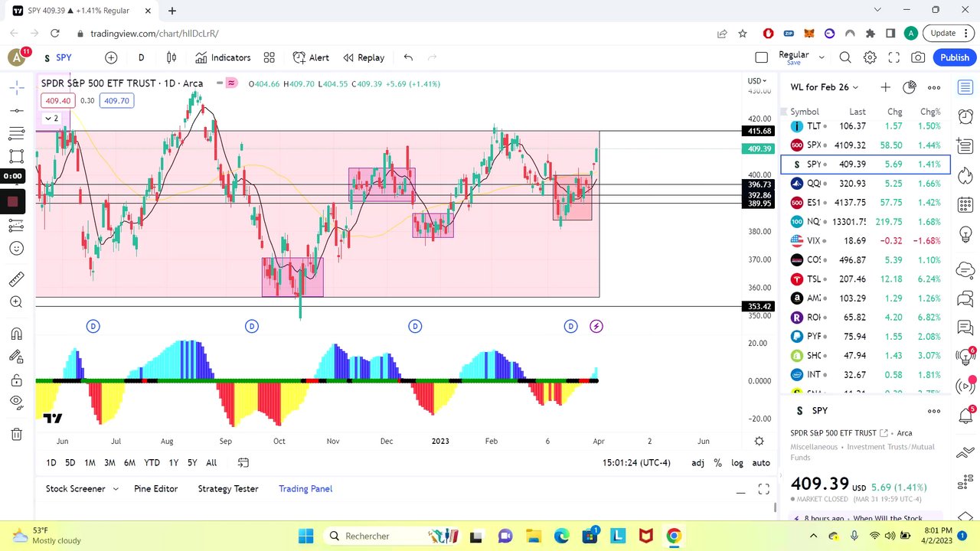This screenshot has width=980, height=551.
Task: Select the rectangle shapes tool
Action: click(17, 157)
